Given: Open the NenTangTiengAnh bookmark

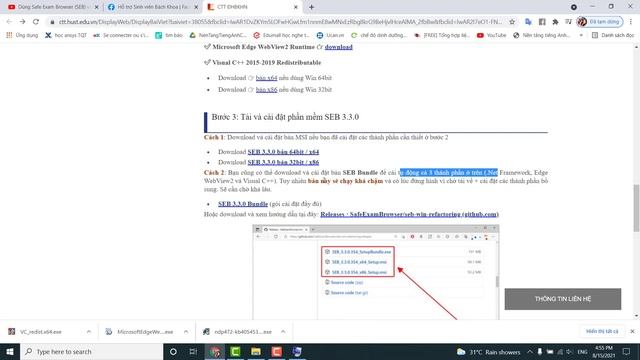Looking at the screenshot, I should [x=218, y=35].
